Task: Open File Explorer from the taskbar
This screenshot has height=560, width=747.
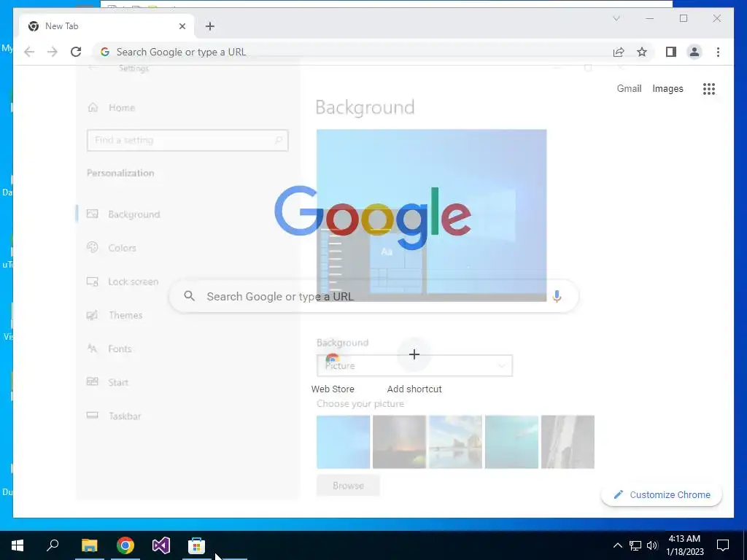Action: 89,545
